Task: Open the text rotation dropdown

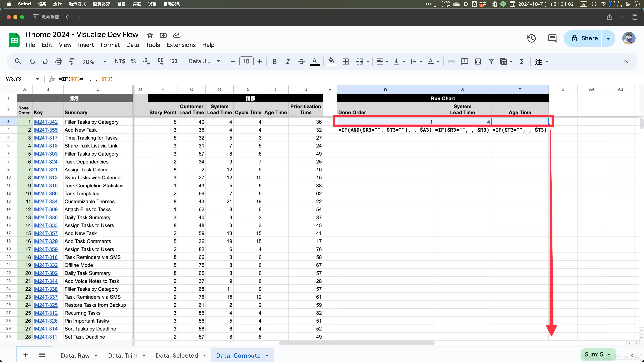Action: 434,62
